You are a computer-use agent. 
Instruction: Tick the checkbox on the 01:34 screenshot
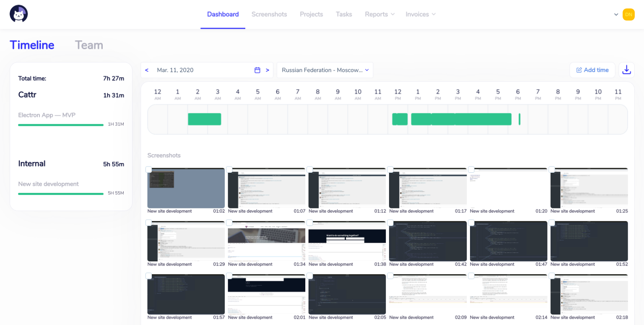(x=230, y=223)
